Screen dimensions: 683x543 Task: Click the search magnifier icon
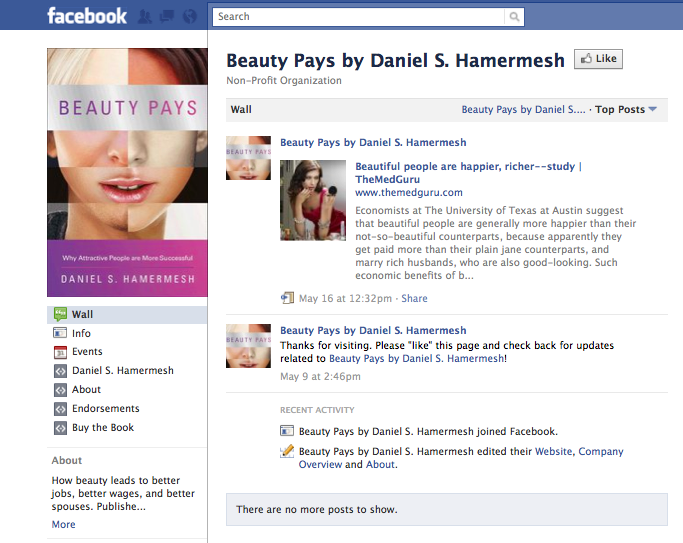click(x=514, y=17)
